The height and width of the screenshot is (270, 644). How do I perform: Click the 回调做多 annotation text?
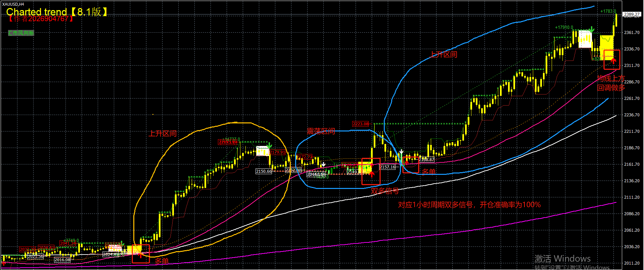tap(611, 88)
